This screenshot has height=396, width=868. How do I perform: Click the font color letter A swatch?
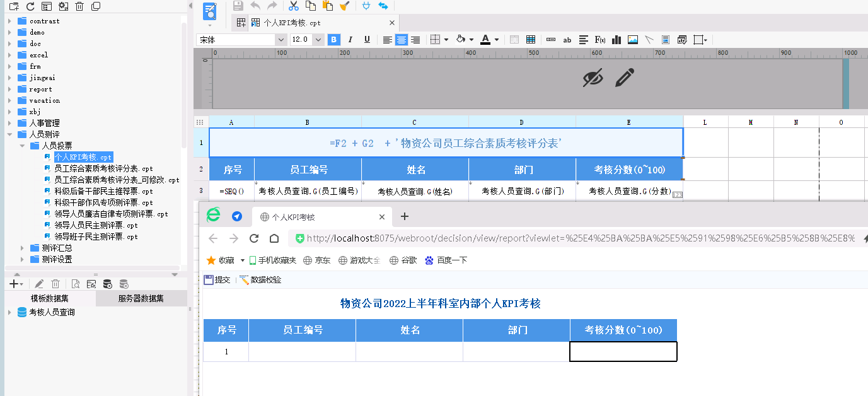pyautogui.click(x=485, y=40)
